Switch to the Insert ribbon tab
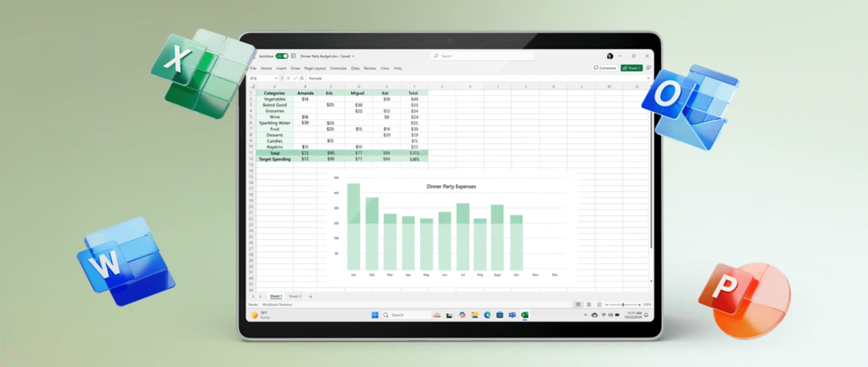The height and width of the screenshot is (367, 868). click(x=282, y=68)
